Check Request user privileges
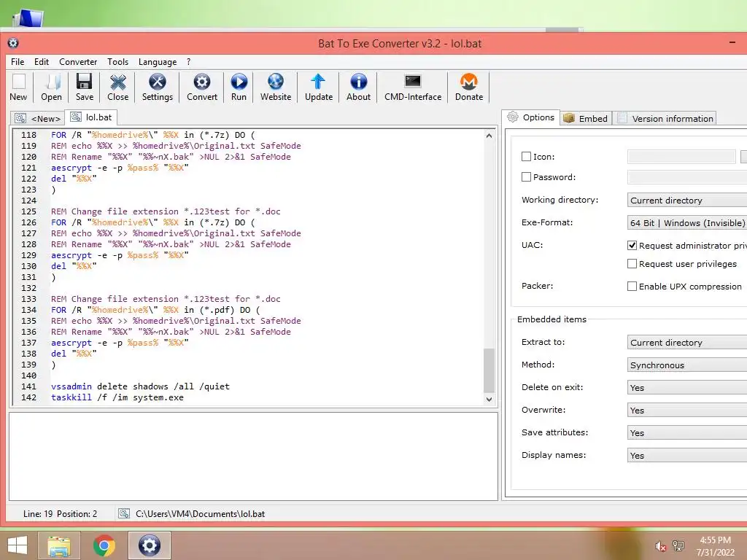This screenshot has width=747, height=560. (632, 263)
